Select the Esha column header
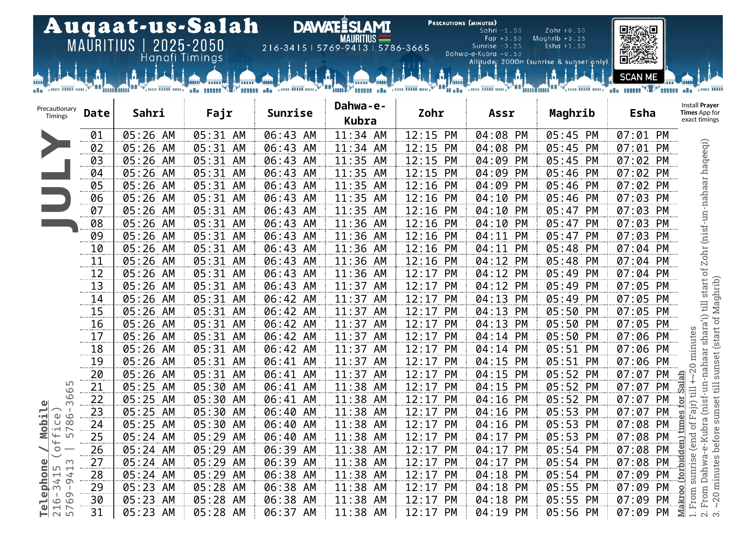756x535 pixels. tap(642, 113)
